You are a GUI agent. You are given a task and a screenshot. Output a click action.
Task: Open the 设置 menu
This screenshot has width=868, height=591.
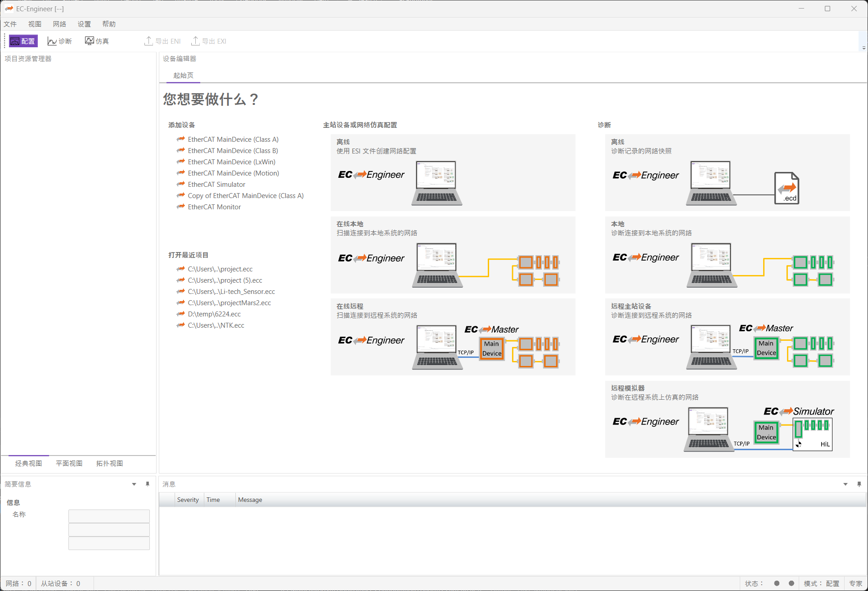84,24
